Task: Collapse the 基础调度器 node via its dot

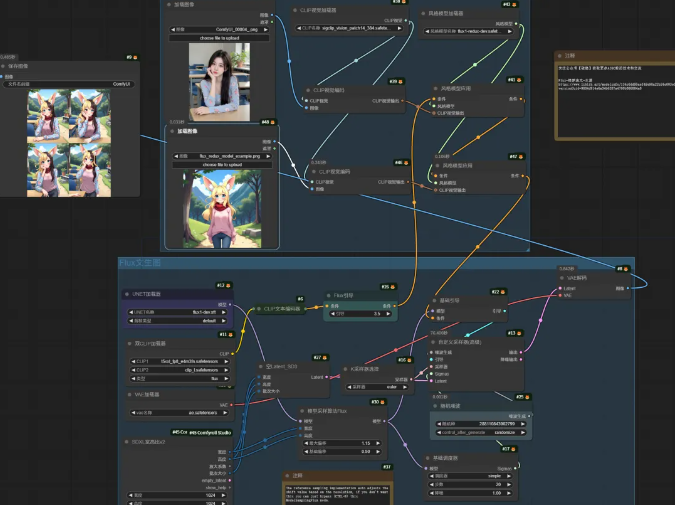Action: coord(428,458)
